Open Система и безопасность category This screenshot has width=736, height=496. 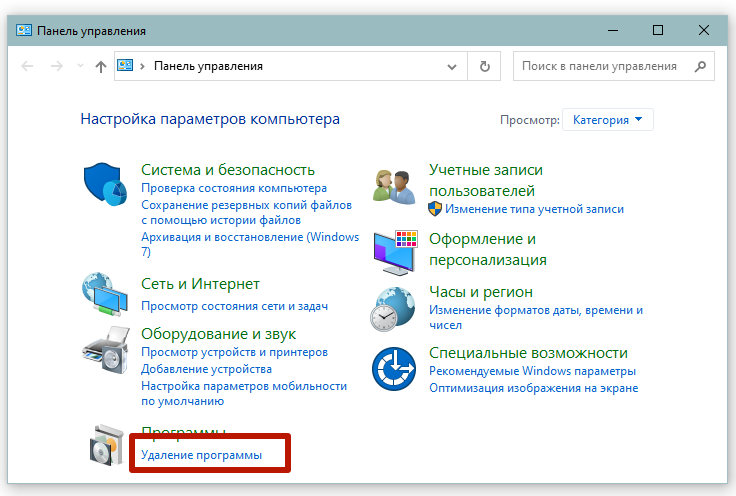[228, 169]
